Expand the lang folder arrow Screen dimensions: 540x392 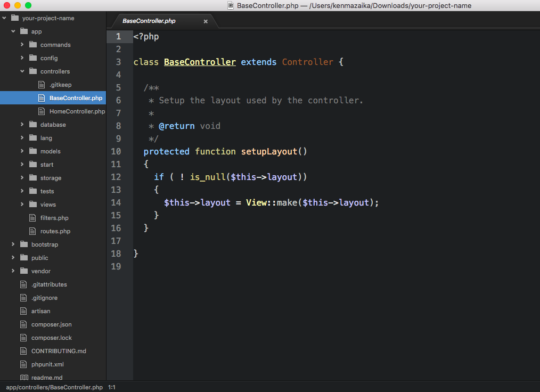tap(22, 138)
